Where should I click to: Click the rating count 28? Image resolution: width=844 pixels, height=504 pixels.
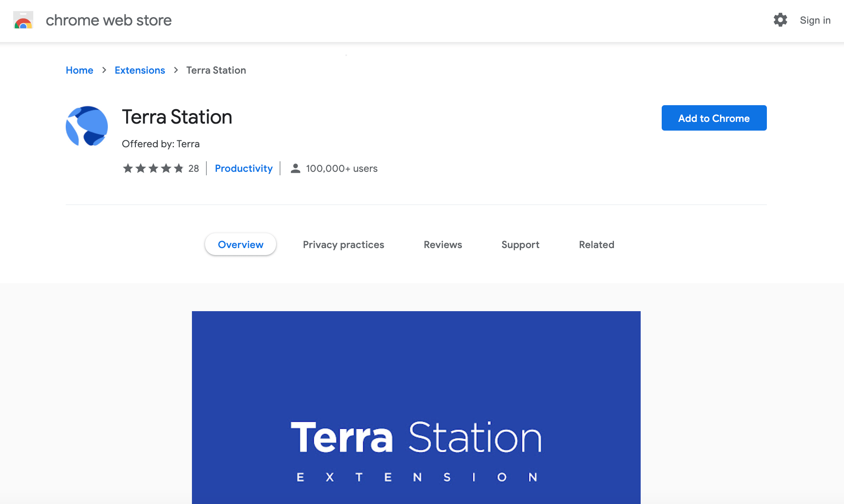[x=194, y=168]
